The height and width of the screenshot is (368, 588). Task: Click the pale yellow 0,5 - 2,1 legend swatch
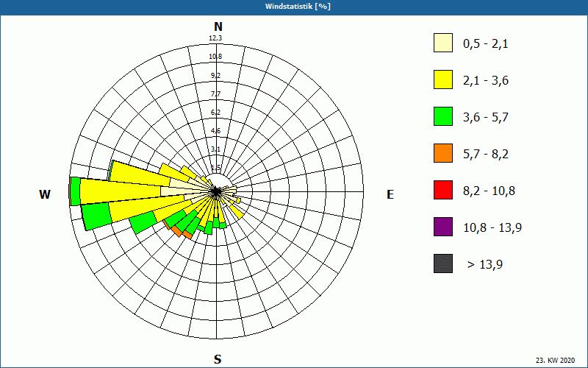[x=443, y=43]
